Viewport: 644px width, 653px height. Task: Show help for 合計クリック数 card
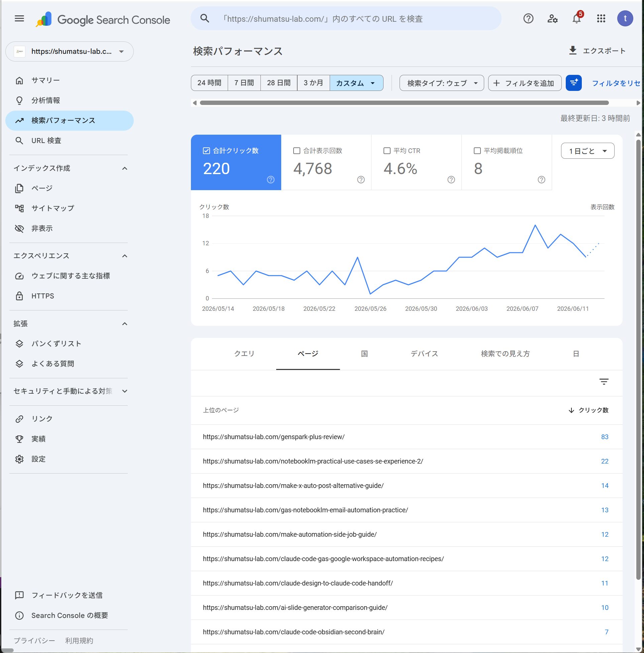coord(271,180)
